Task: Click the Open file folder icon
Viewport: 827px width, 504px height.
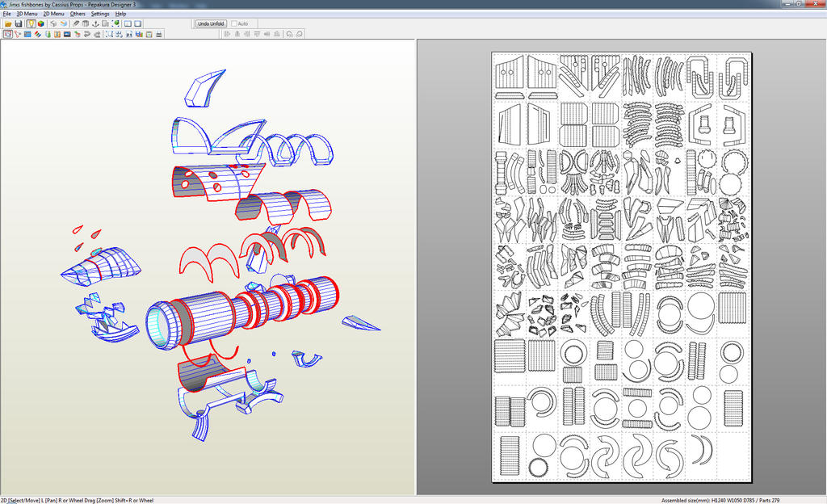Action: (8, 23)
